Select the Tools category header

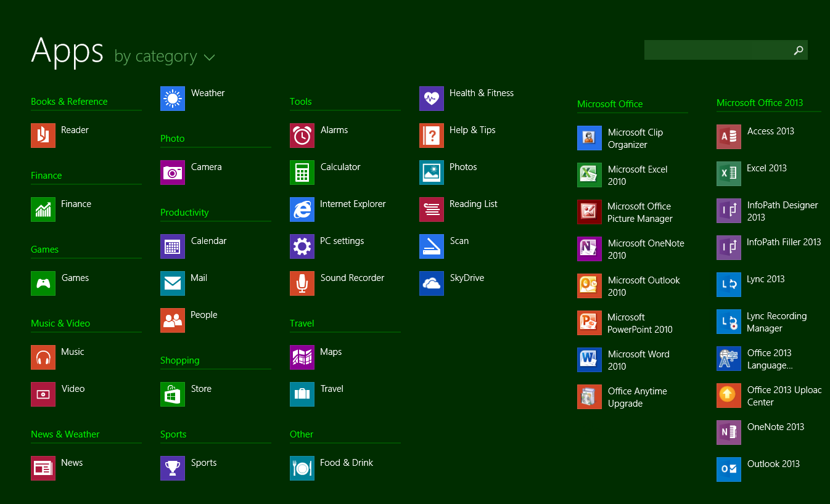tap(301, 102)
